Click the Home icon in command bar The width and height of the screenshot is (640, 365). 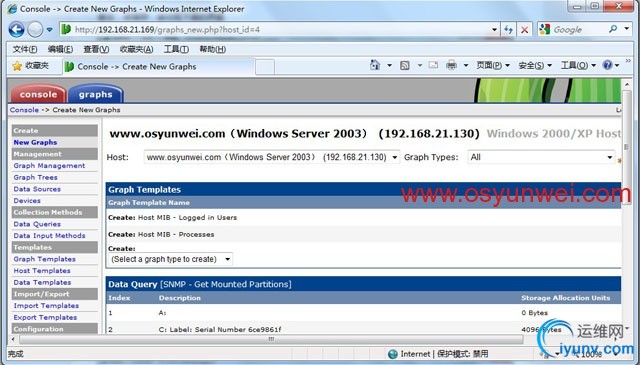coord(375,65)
